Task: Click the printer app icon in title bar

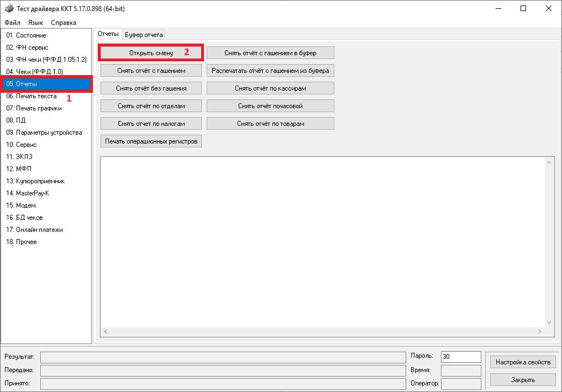Action: [8, 8]
